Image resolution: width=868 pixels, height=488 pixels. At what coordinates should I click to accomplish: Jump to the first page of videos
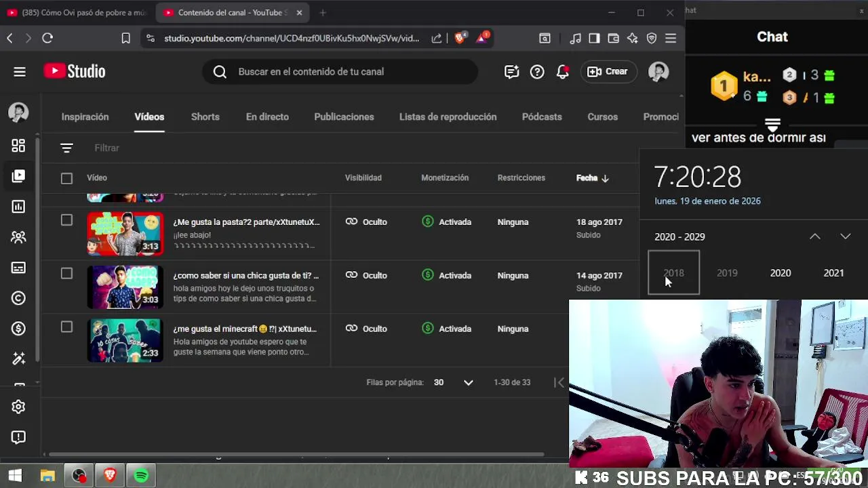559,382
